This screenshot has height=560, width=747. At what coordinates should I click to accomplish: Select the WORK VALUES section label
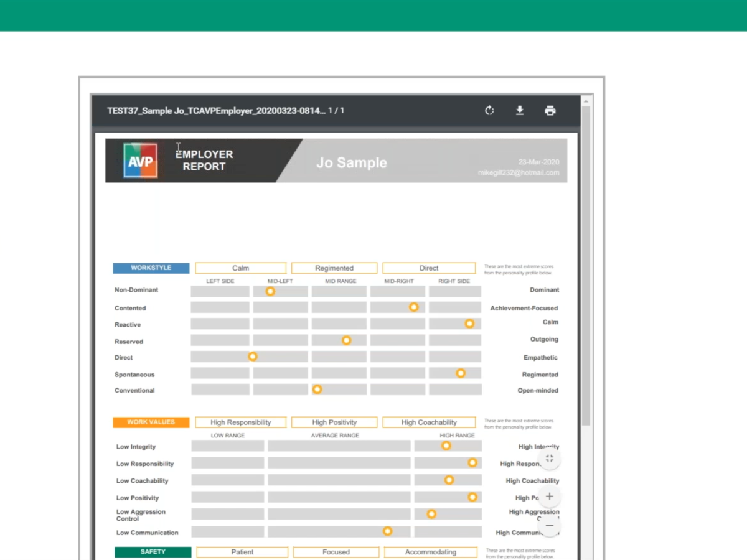pos(151,422)
